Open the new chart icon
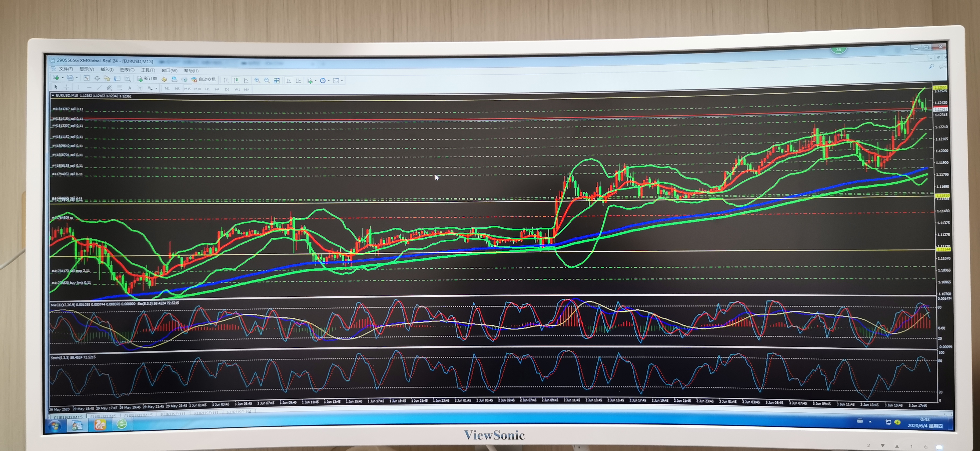Screen dimensions: 980x451 click(x=56, y=78)
